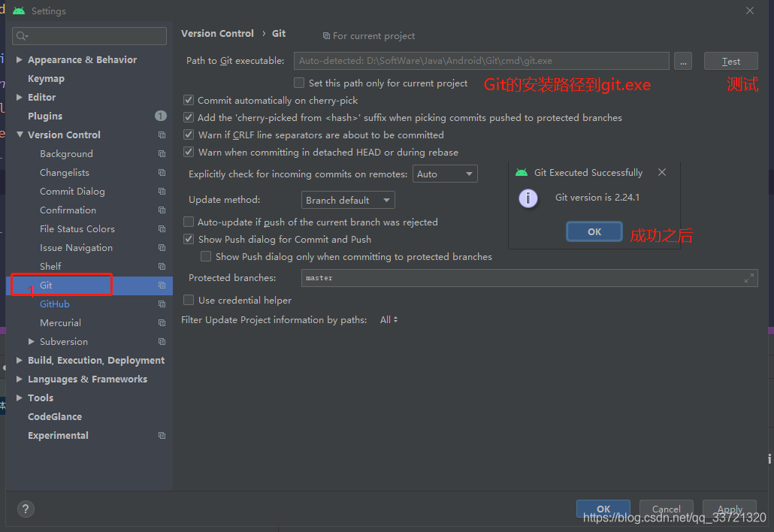
Task: Expand the Editor settings section
Action: click(x=20, y=97)
